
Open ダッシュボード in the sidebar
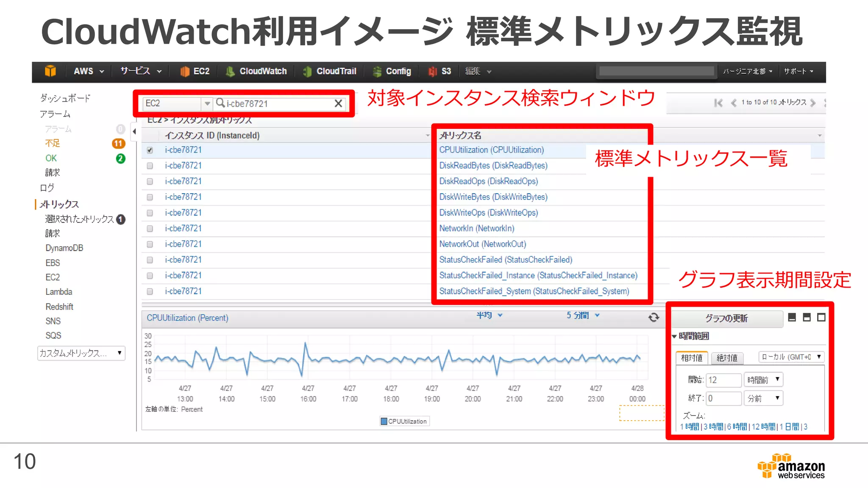coord(65,98)
